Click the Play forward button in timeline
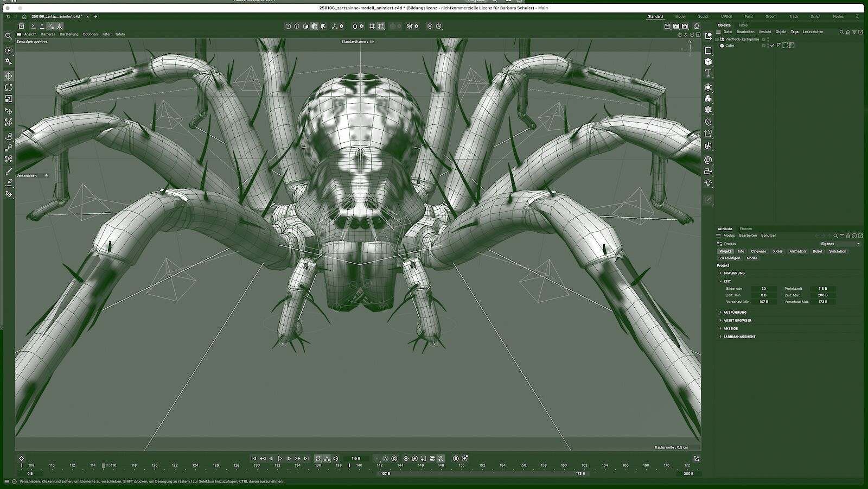The height and width of the screenshot is (489, 868). click(x=280, y=459)
